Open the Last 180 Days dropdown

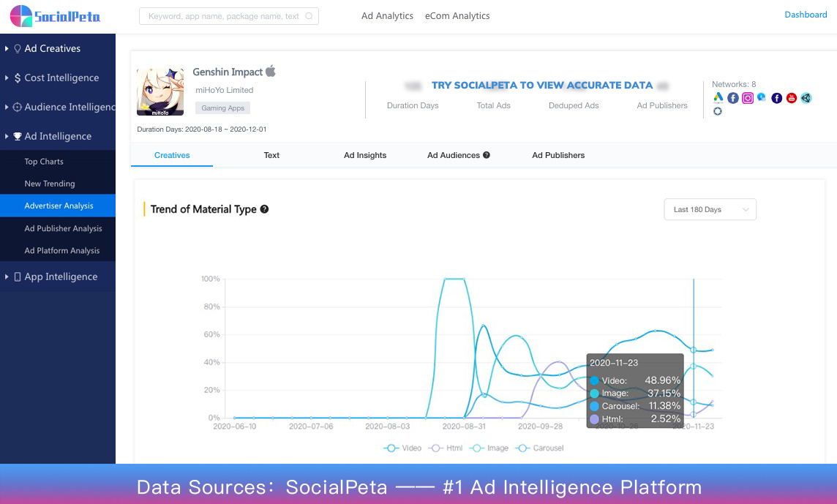pyautogui.click(x=710, y=210)
